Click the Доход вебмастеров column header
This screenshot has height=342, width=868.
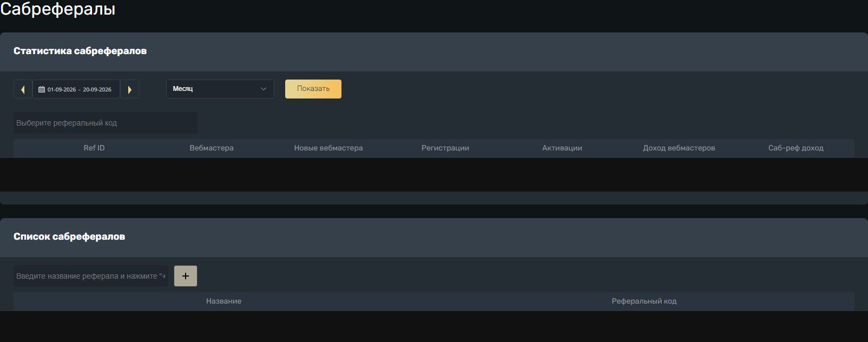[x=679, y=148]
